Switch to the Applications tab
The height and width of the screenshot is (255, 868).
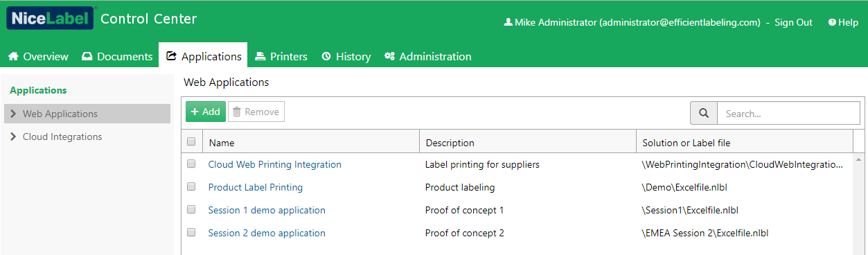(x=204, y=56)
